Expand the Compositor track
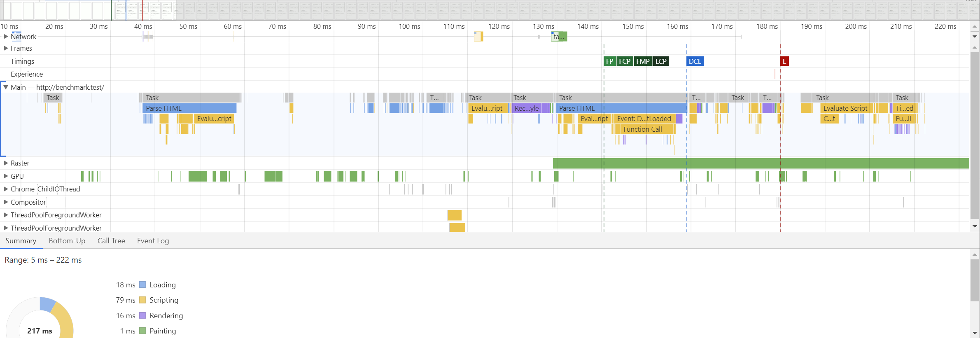The height and width of the screenshot is (338, 980). pyautogui.click(x=6, y=202)
